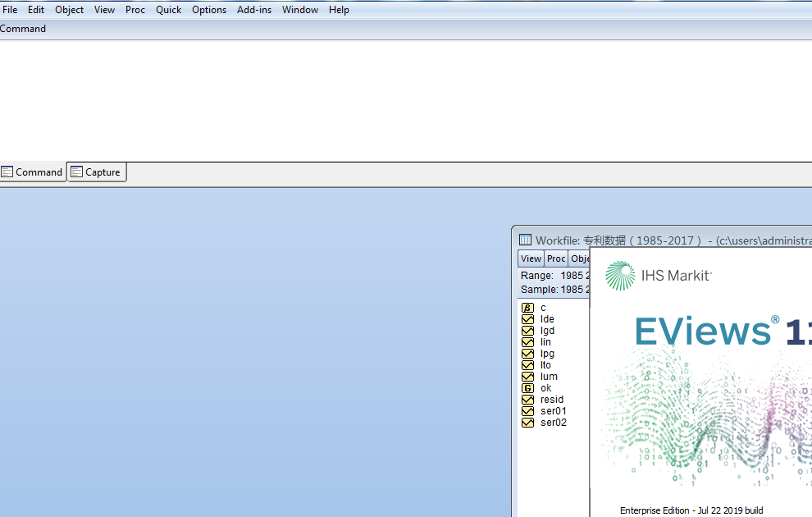Open the File menu
The image size is (812, 517).
(x=10, y=10)
